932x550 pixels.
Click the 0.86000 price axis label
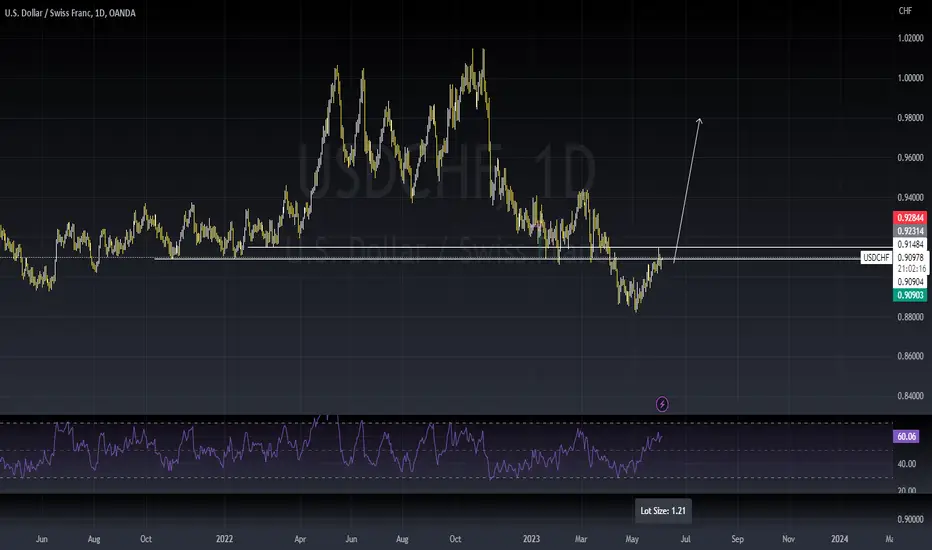coord(910,356)
